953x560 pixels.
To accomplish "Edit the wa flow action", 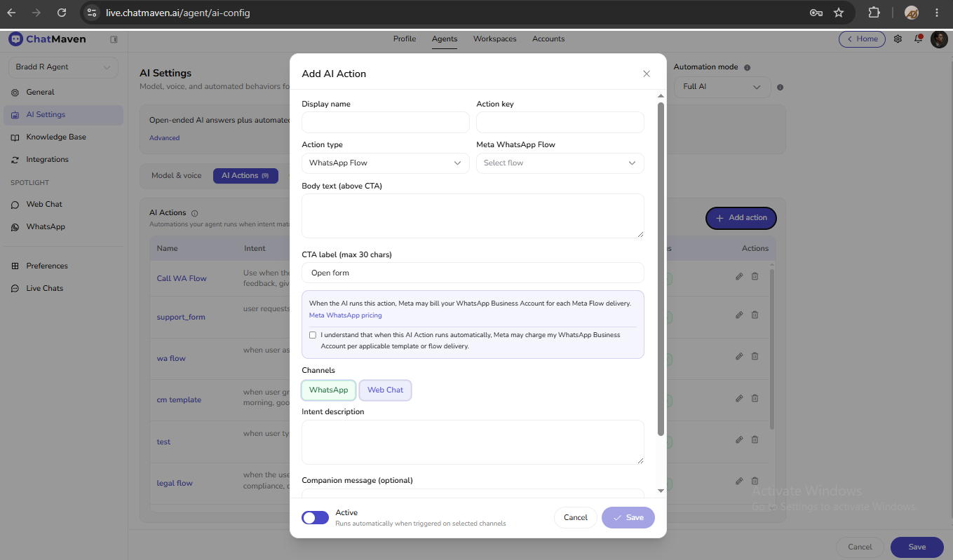I will click(x=739, y=356).
